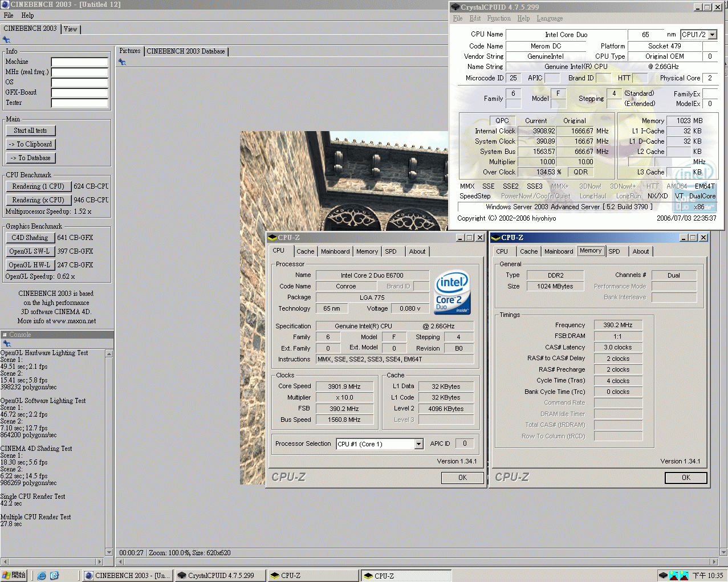Open the About tab in the CPU-Z window showing the CPU tab
This screenshot has width=728, height=582.
pyautogui.click(x=417, y=251)
